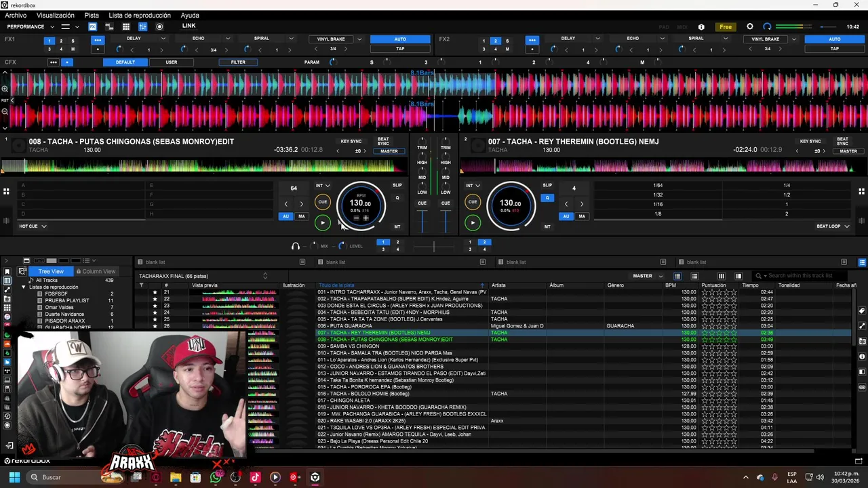The image size is (868, 488).
Task: Toggle the mixer panel icon in top toolbar
Action: pos(142,26)
